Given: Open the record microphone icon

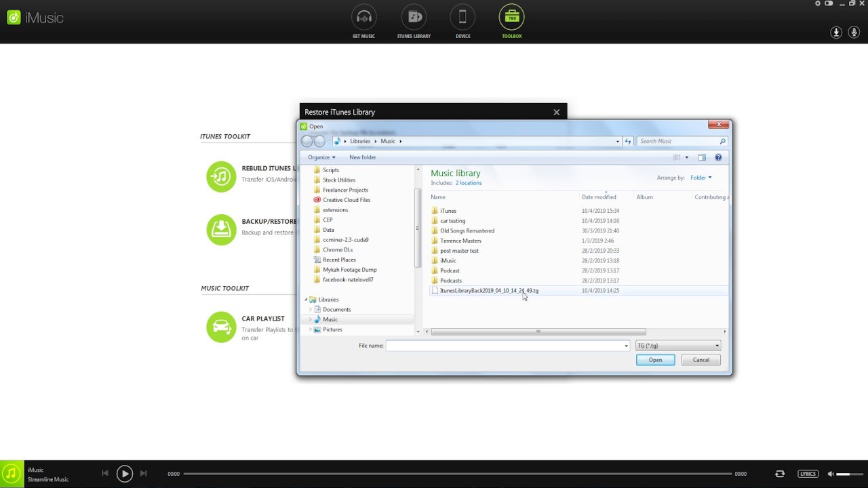Looking at the screenshot, I should (854, 33).
